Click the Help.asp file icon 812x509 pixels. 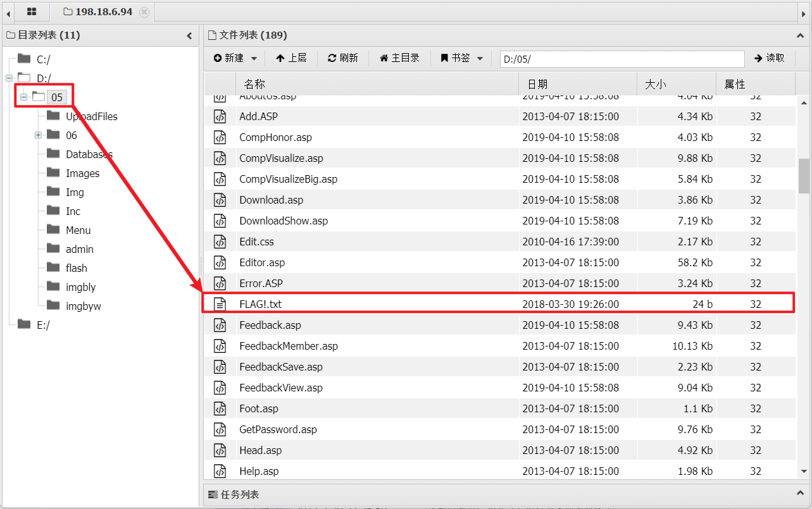[220, 471]
